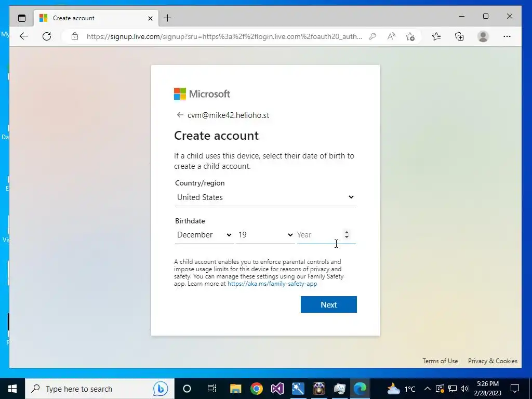Add this page to favorites
The image size is (532, 399).
(x=410, y=36)
